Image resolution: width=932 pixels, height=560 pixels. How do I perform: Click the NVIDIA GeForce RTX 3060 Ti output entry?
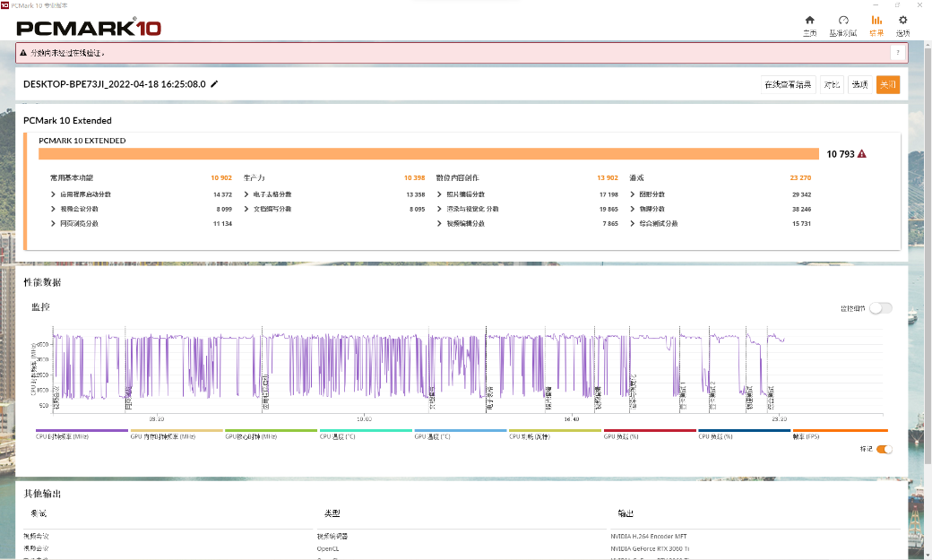click(650, 548)
